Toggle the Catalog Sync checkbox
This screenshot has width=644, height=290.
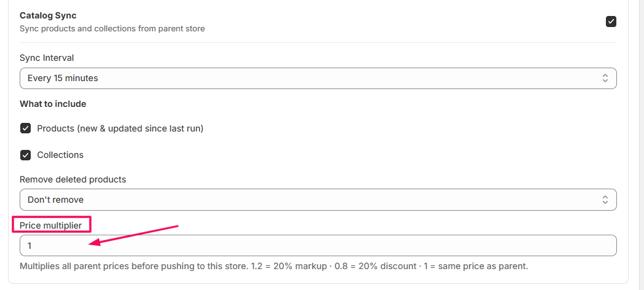coord(611,22)
